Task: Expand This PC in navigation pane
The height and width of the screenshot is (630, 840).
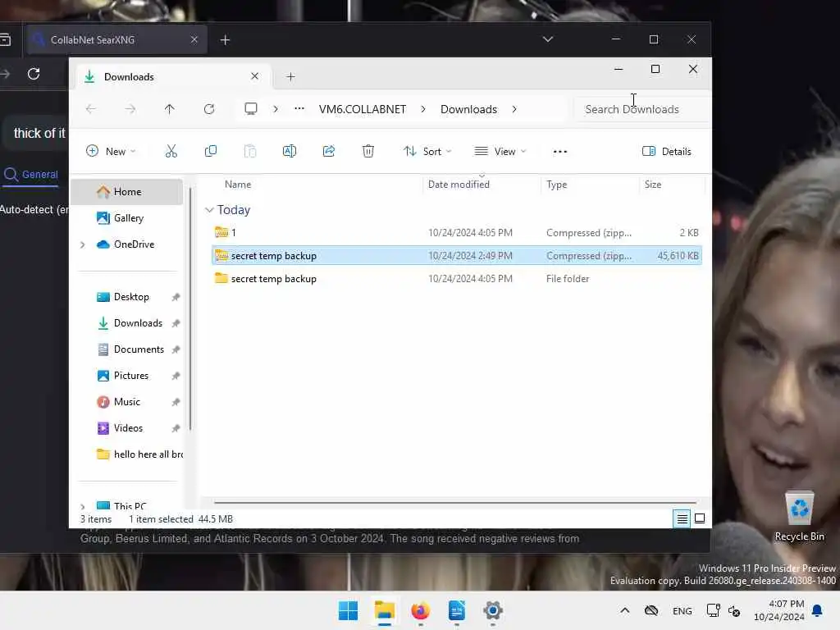Action: [83, 506]
